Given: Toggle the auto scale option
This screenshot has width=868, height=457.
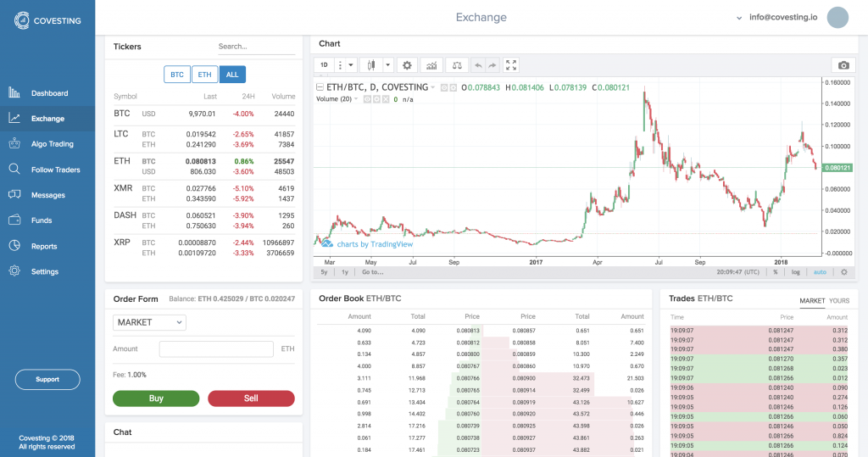Looking at the screenshot, I should click(x=820, y=272).
